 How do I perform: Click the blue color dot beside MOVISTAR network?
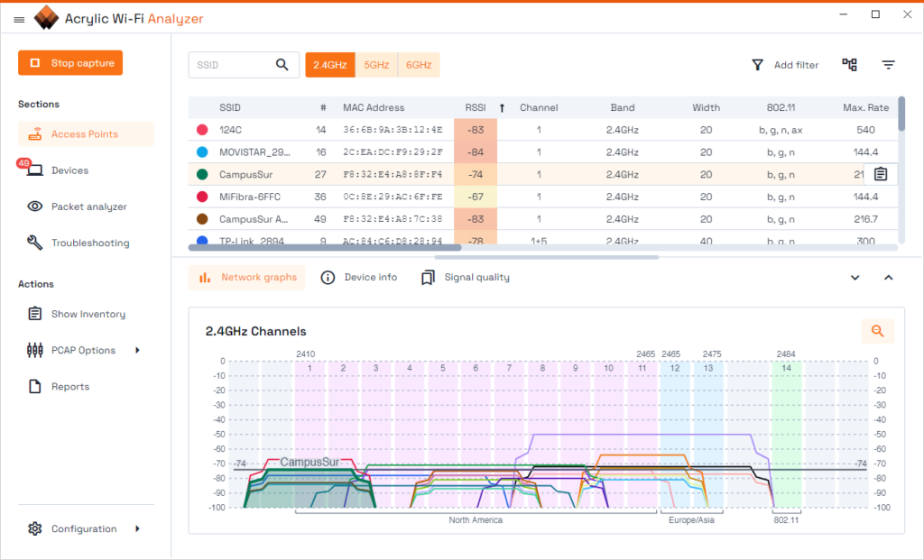point(199,151)
